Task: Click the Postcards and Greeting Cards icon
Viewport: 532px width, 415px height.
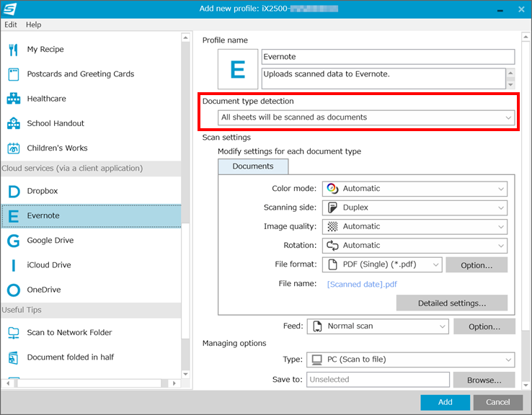Action: pyautogui.click(x=13, y=74)
